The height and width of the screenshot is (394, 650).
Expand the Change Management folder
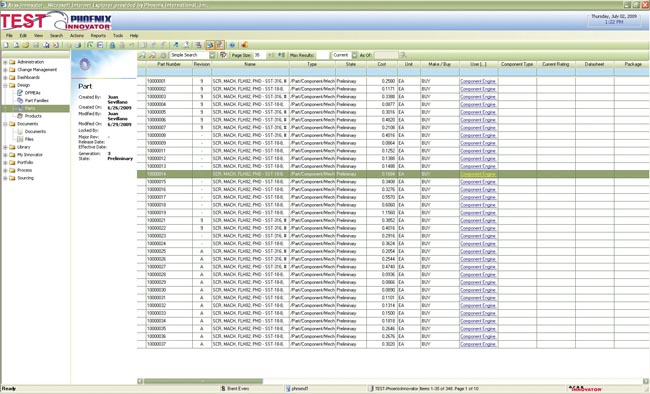[5, 70]
